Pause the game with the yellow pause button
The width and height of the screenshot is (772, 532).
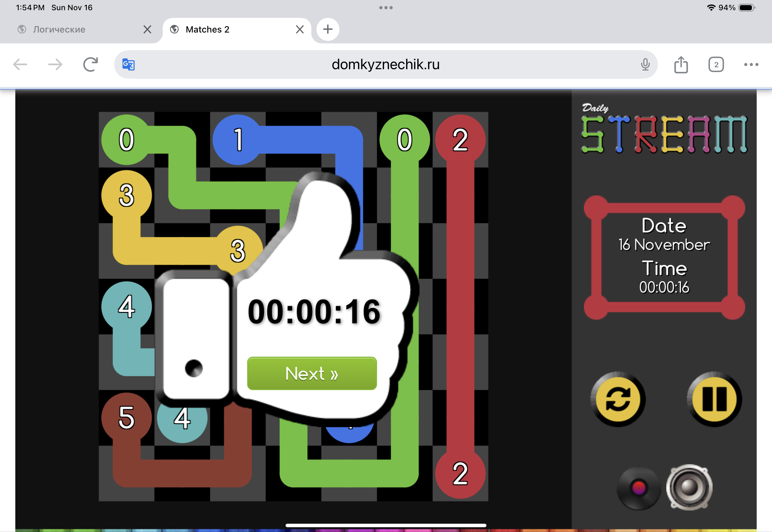coord(714,399)
